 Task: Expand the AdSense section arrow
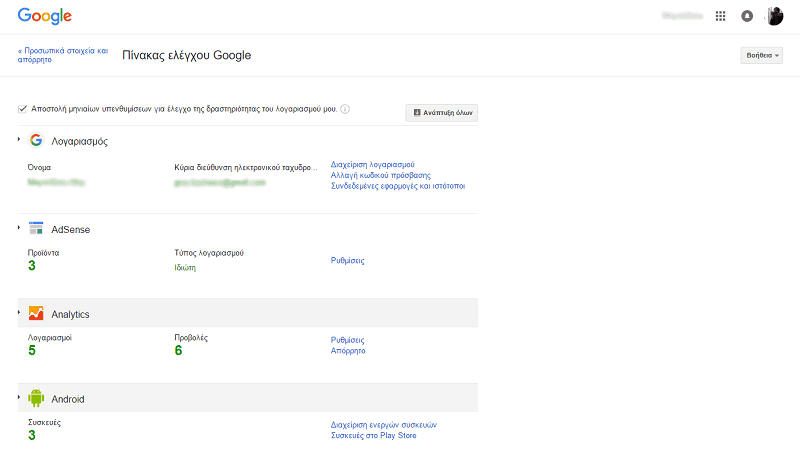click(x=19, y=228)
